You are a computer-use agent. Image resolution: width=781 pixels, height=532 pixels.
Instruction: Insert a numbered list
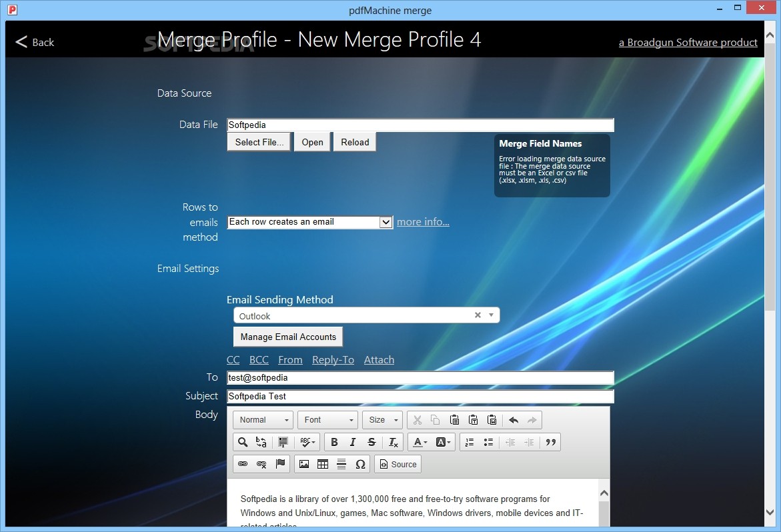pos(469,442)
